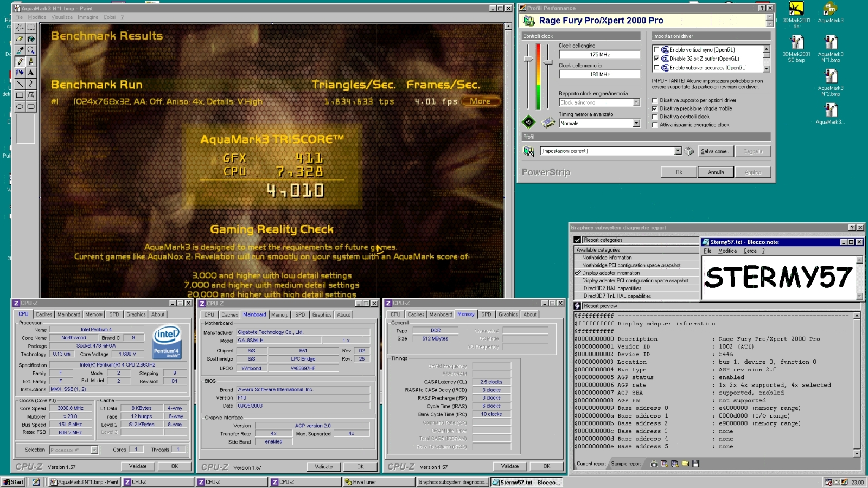Click the hotkey keyboard icon beside the profile dropdown
This screenshot has height=488, width=868.
689,151
